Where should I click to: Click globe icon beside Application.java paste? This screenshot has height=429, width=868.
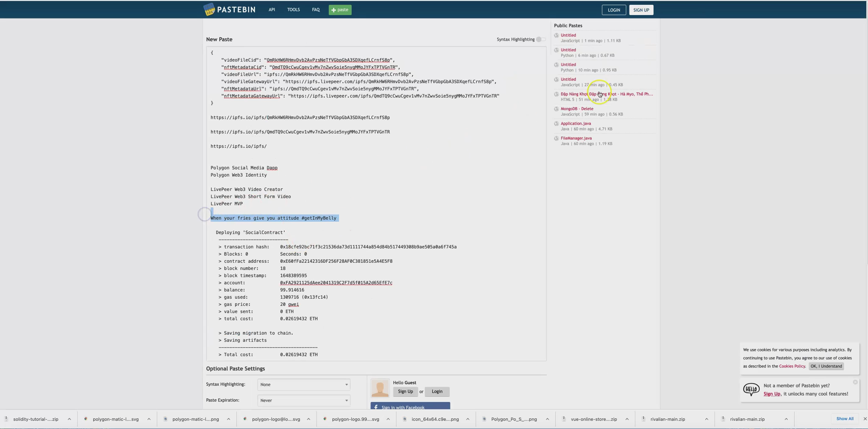pos(556,124)
